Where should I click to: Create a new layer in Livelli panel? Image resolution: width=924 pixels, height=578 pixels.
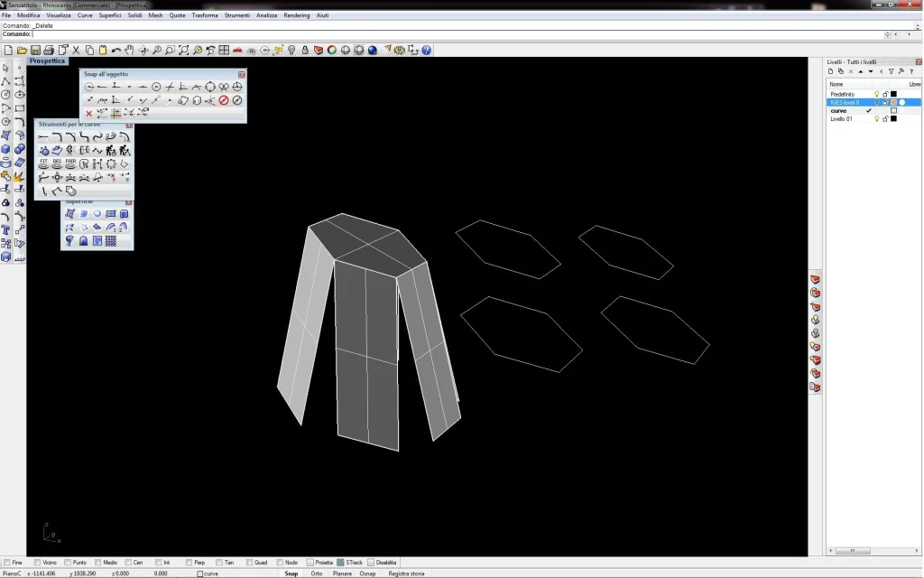(831, 71)
